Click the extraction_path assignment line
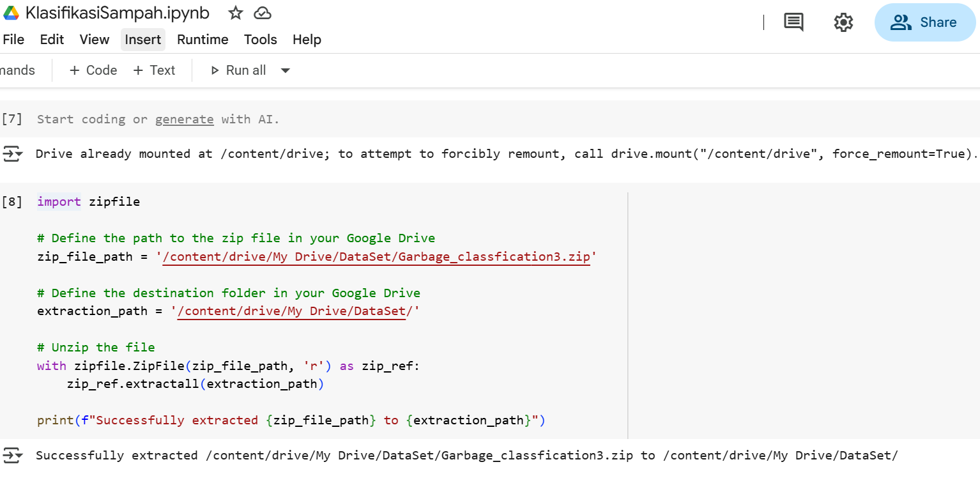 coord(229,311)
